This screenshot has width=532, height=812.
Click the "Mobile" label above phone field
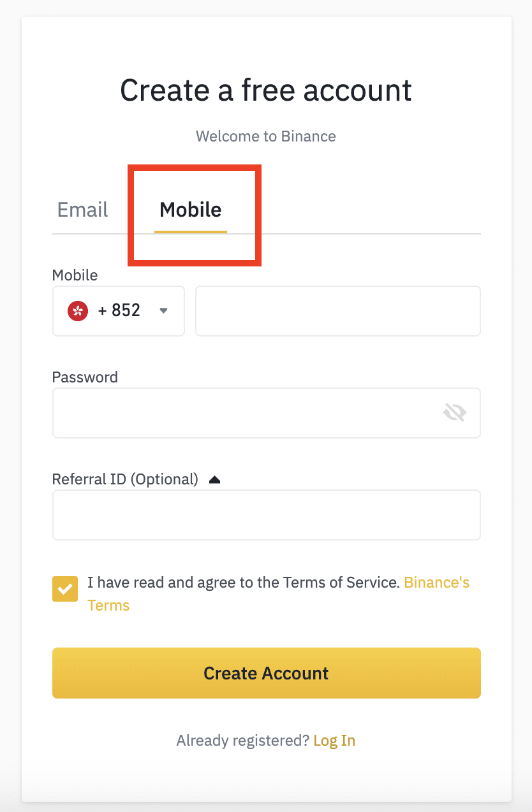[75, 275]
